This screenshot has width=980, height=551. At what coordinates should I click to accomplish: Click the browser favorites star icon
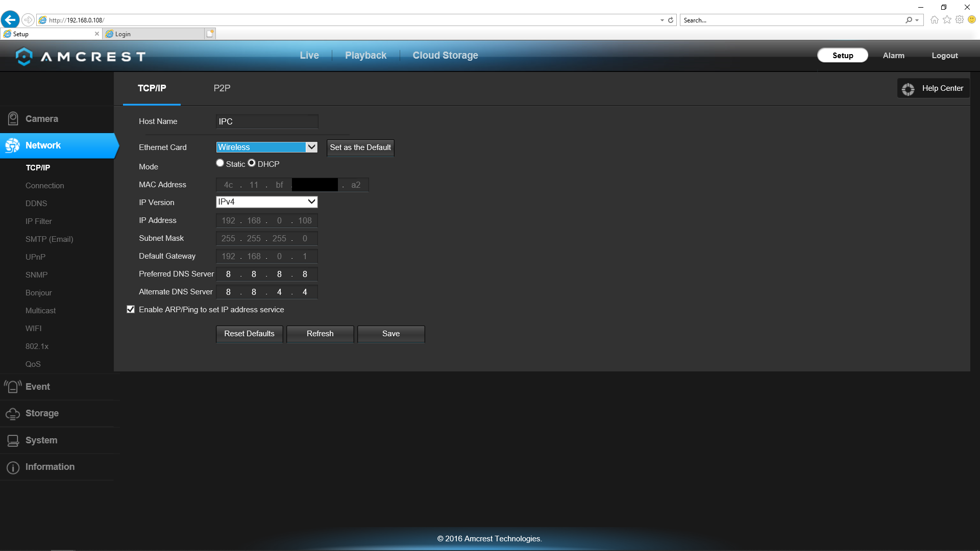click(947, 20)
